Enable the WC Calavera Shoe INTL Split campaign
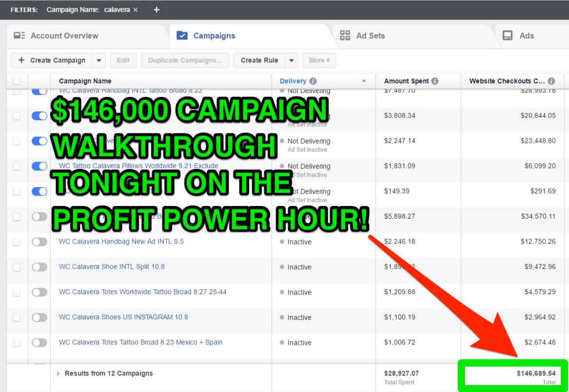The height and width of the screenshot is (392, 569). tap(39, 267)
